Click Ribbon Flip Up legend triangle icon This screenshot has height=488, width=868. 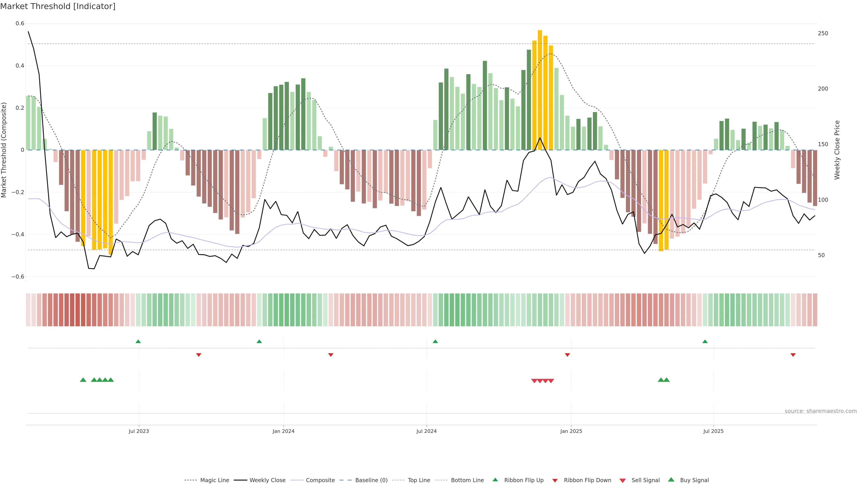[495, 480]
